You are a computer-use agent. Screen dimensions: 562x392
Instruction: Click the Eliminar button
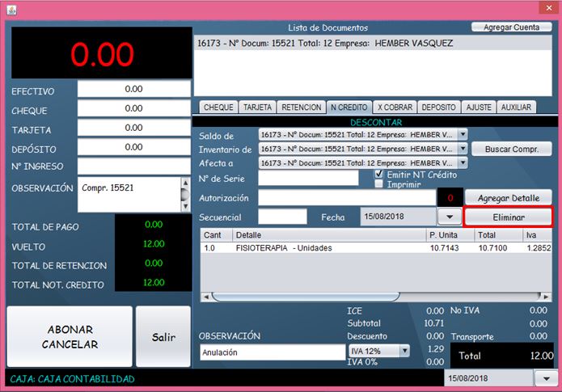pyautogui.click(x=508, y=217)
